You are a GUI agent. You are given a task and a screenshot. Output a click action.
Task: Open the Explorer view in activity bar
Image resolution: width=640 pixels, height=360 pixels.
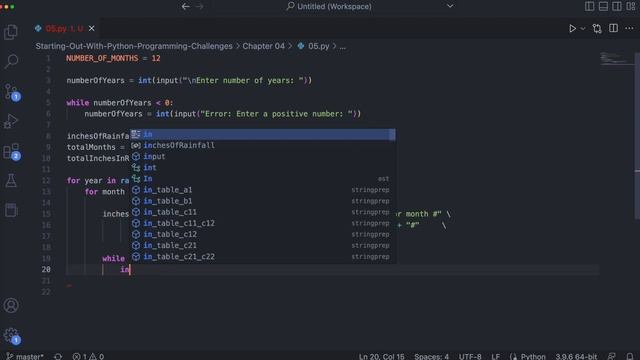click(x=11, y=32)
